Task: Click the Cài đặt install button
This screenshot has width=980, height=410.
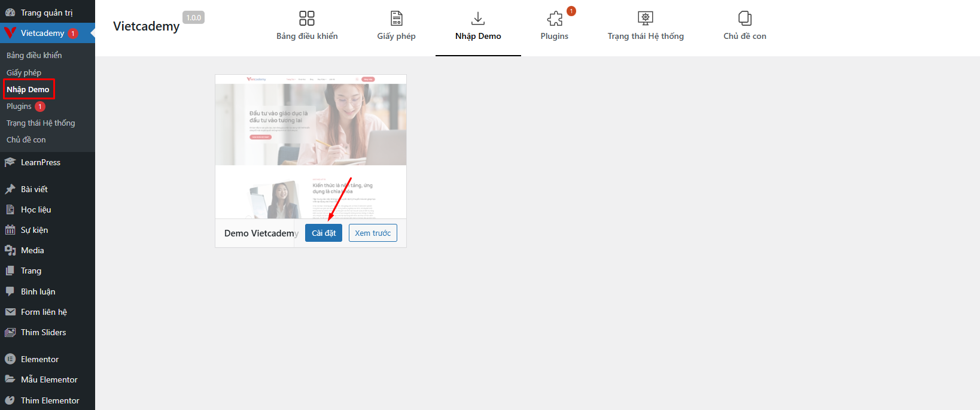Action: 324,233
